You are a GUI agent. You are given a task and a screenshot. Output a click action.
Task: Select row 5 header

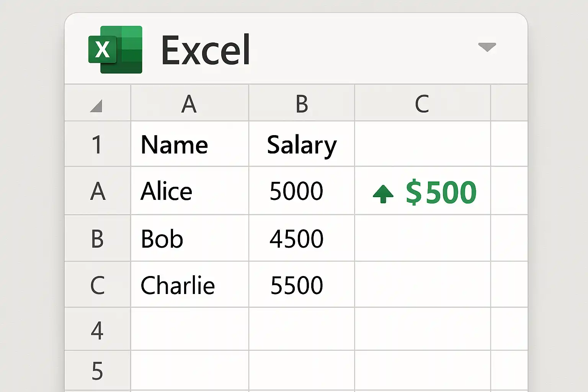click(97, 371)
